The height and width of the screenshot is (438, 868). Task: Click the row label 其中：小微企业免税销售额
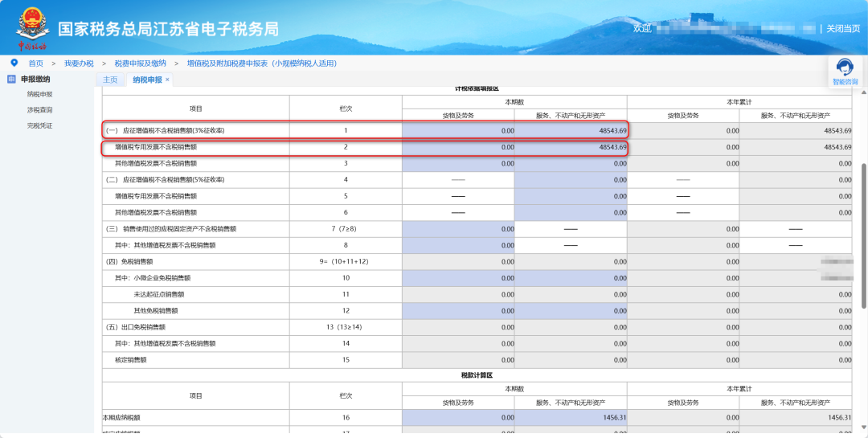153,278
